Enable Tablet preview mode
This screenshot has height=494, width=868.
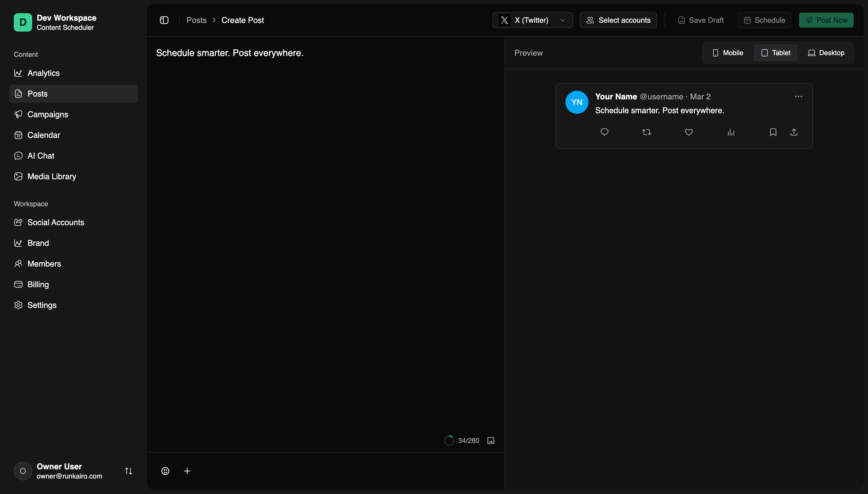tap(776, 53)
